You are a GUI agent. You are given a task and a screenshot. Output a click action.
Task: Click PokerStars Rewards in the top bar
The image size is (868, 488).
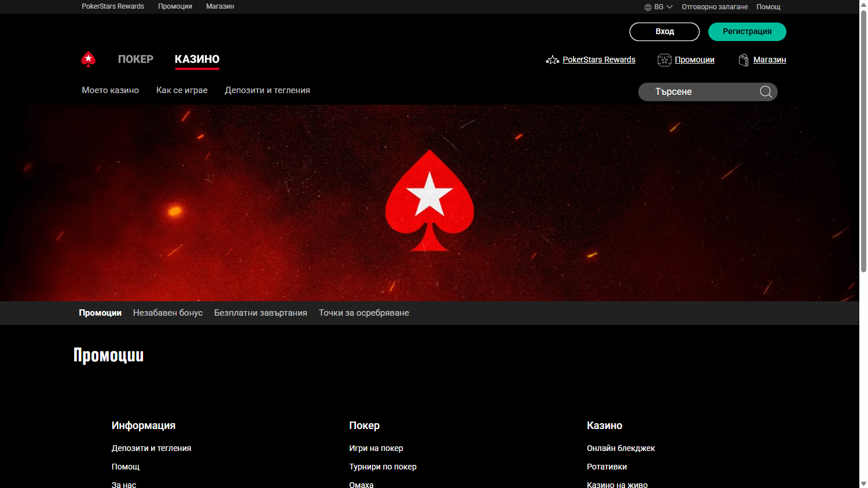(x=113, y=6)
